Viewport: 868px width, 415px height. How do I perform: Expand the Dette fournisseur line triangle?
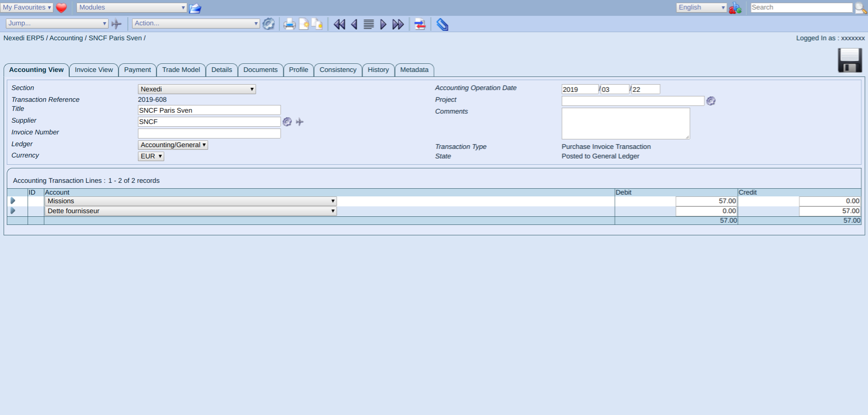point(13,211)
